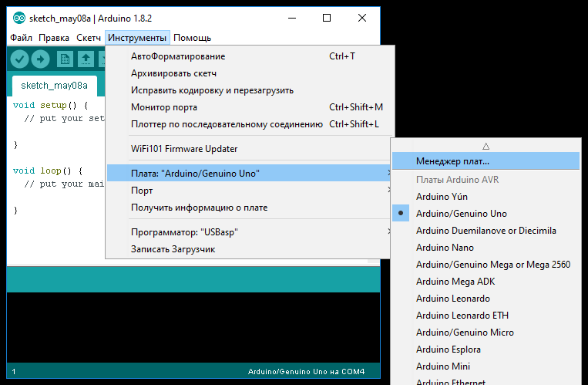Choose Получить информацию о плате
This screenshot has width=588, height=385.
pyautogui.click(x=249, y=208)
